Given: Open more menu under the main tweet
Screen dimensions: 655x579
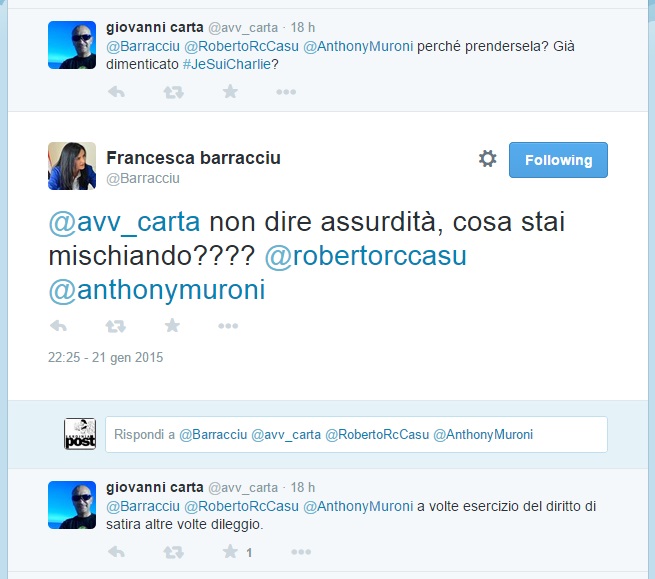Looking at the screenshot, I should coord(228,326).
